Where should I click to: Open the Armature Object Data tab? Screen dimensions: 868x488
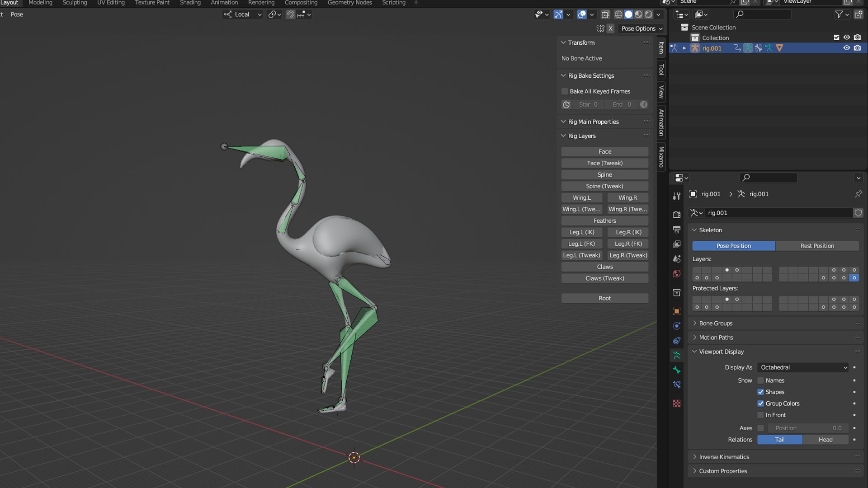[x=676, y=355]
